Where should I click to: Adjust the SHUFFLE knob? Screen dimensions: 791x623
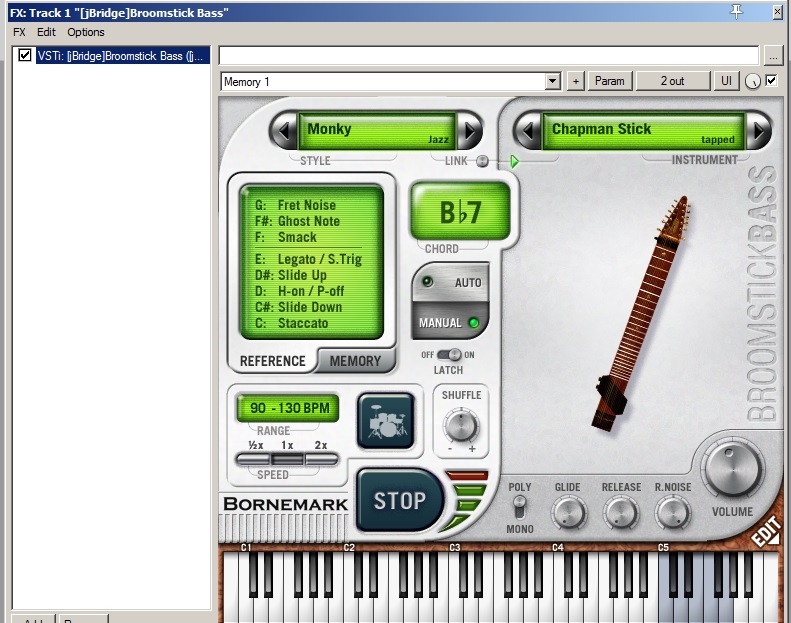461,425
